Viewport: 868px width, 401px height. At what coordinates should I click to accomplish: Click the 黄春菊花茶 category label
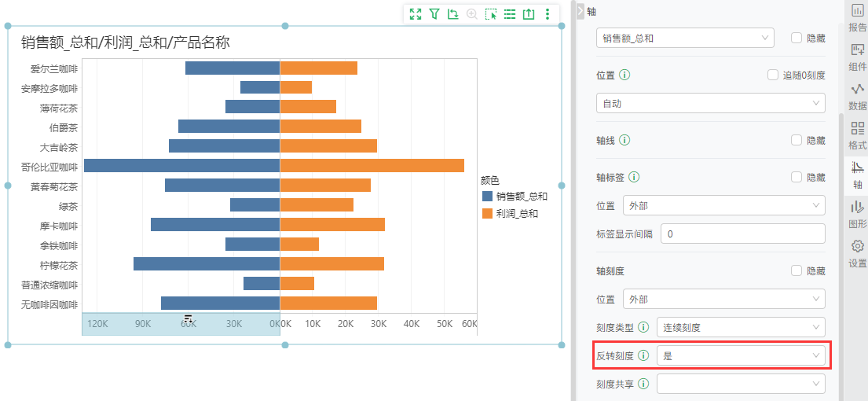[53, 187]
